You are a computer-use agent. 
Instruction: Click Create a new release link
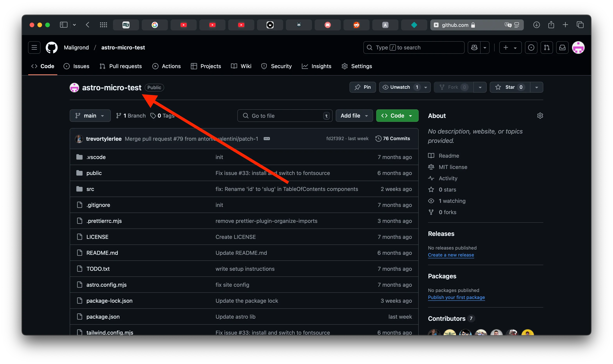pyautogui.click(x=451, y=255)
